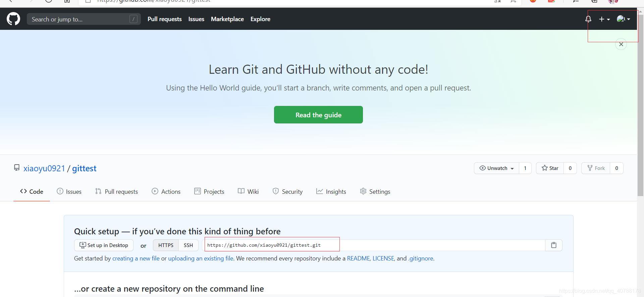
Task: Focus the Search or jump to field
Action: pyautogui.click(x=84, y=19)
